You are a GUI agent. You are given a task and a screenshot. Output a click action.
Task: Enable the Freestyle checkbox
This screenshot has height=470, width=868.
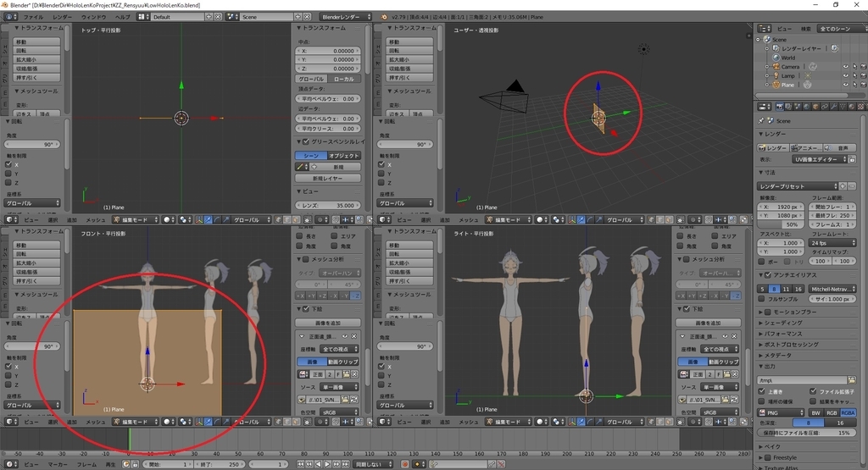pos(768,458)
